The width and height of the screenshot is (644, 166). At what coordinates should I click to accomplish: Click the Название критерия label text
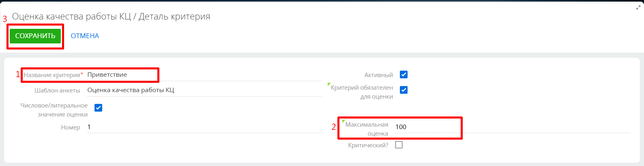(52, 75)
